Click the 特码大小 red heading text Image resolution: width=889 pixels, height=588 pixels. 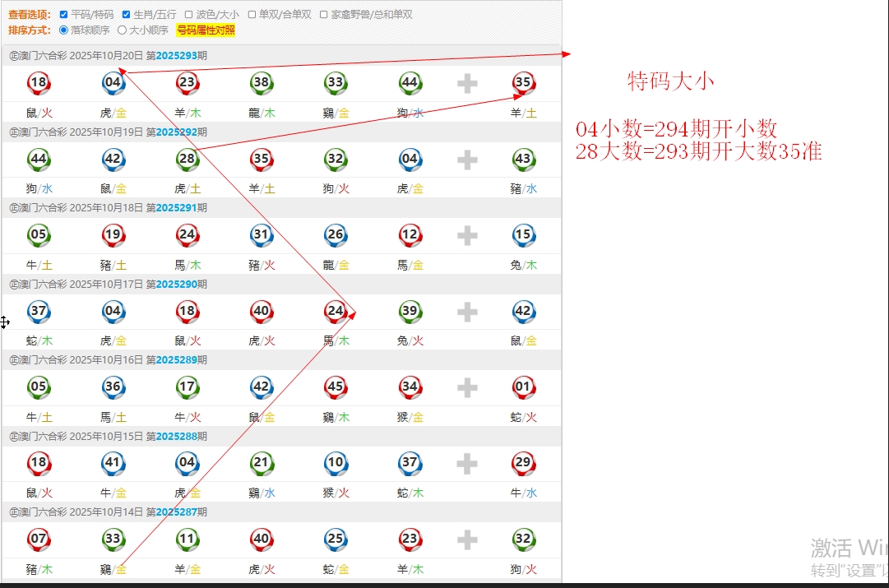(x=671, y=81)
